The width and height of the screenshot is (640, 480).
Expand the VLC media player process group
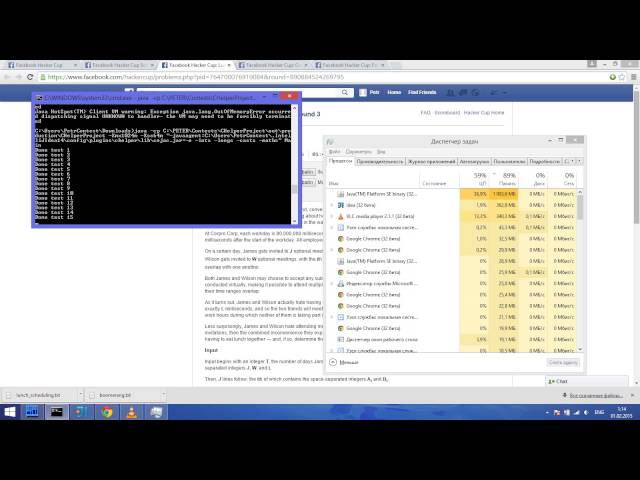pos(332,216)
